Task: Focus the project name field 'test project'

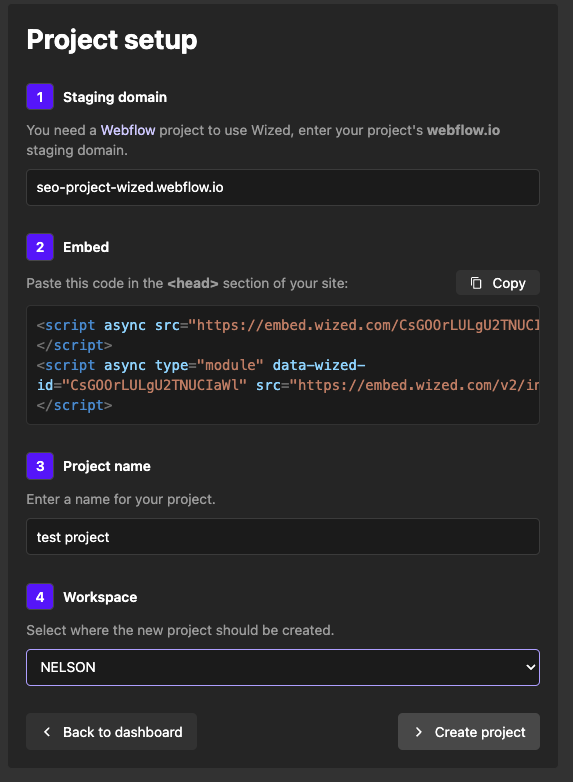Action: point(283,537)
